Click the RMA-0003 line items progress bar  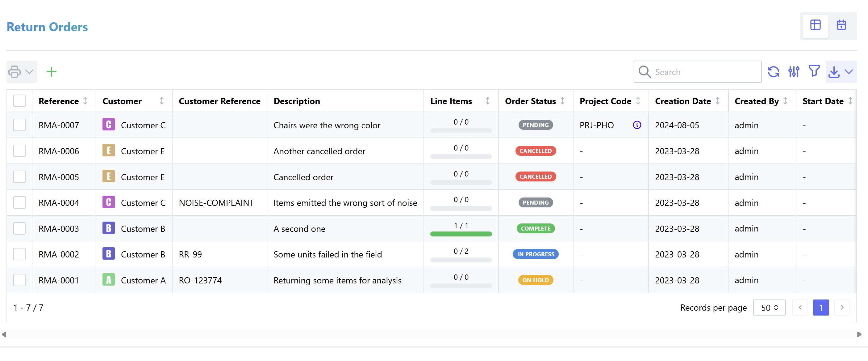(x=461, y=234)
